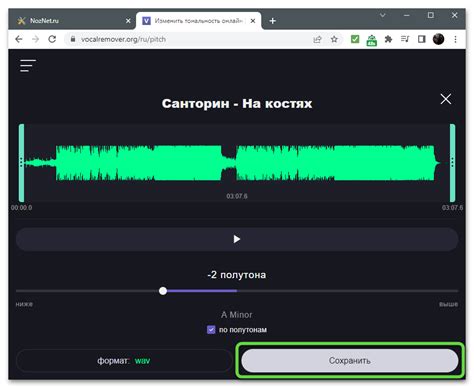Switch to the NozNet.ru tab

(x=72, y=21)
